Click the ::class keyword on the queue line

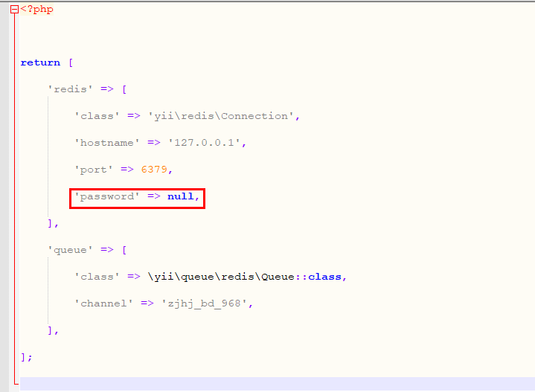318,277
